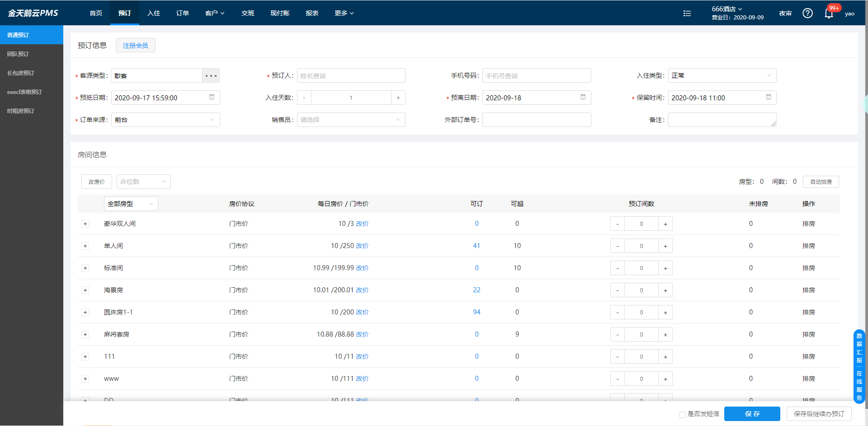
Task: Click 保存后继续办预订 button
Action: pyautogui.click(x=819, y=414)
